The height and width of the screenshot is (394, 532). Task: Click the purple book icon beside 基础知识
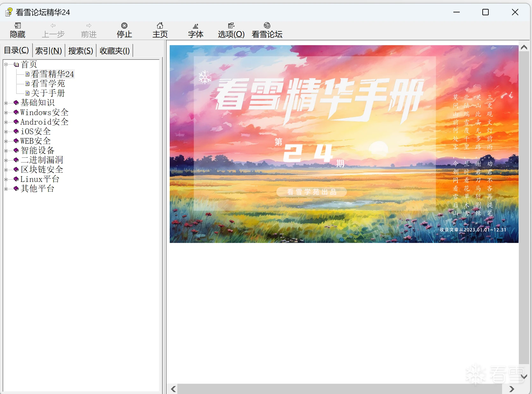click(16, 102)
